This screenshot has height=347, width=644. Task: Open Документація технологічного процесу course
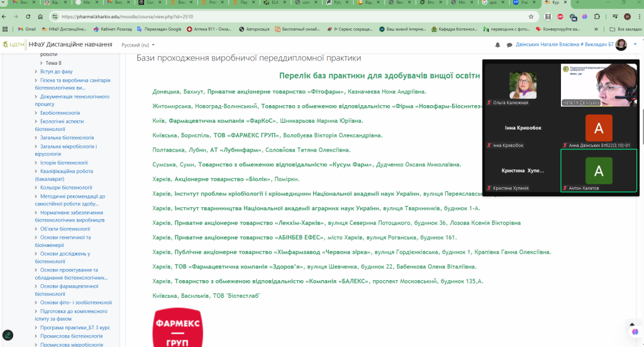[x=72, y=100]
